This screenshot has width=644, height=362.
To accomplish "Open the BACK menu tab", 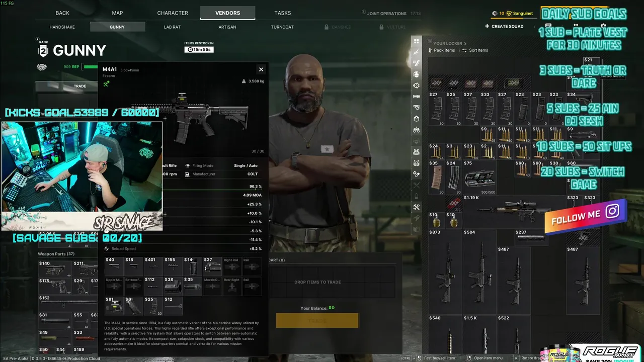I will click(x=62, y=13).
